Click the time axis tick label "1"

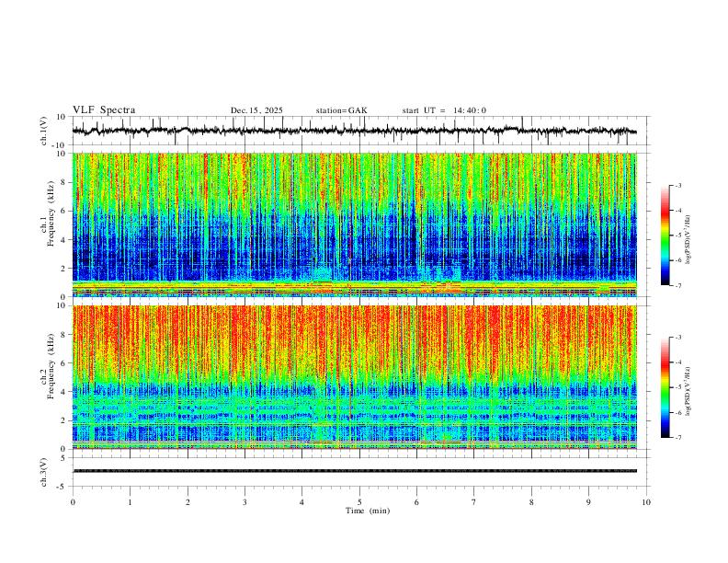click(x=130, y=502)
